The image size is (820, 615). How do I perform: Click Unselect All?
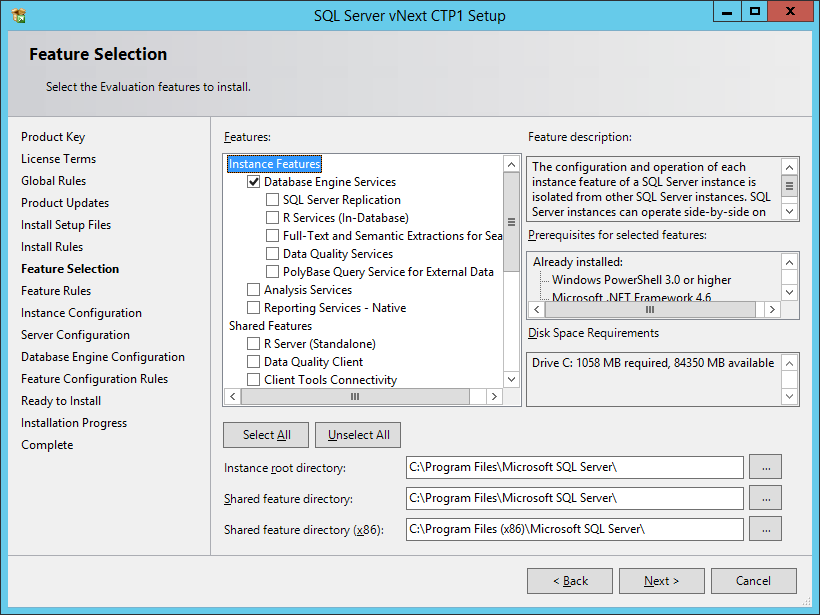357,434
